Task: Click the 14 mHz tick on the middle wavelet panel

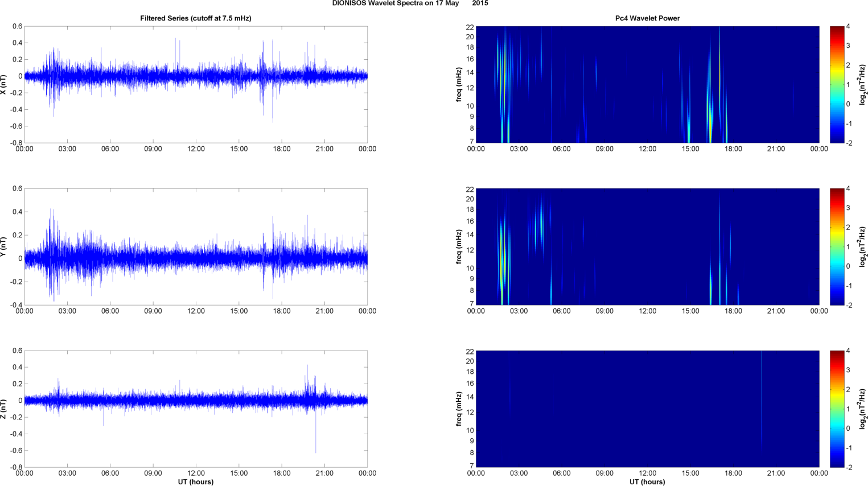Action: tap(470, 234)
